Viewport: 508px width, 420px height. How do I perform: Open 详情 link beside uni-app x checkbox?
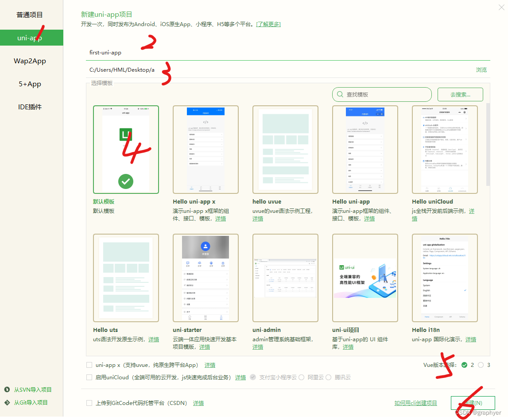pyautogui.click(x=210, y=365)
